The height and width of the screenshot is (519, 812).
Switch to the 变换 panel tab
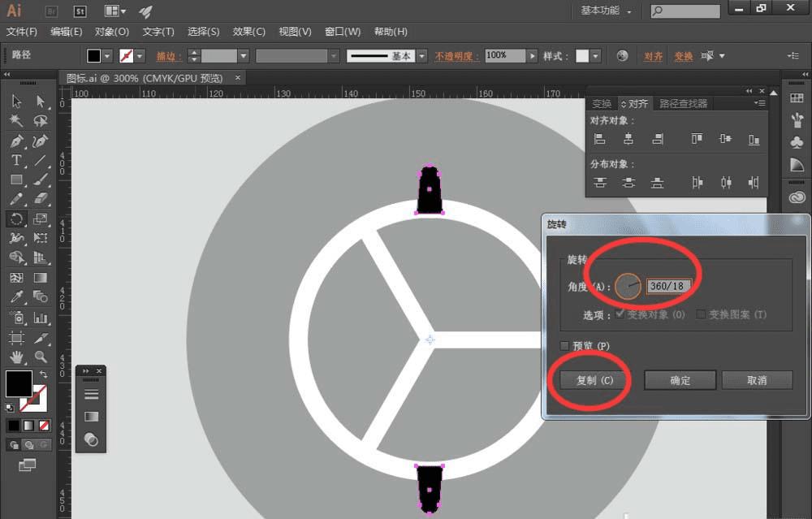pos(602,104)
